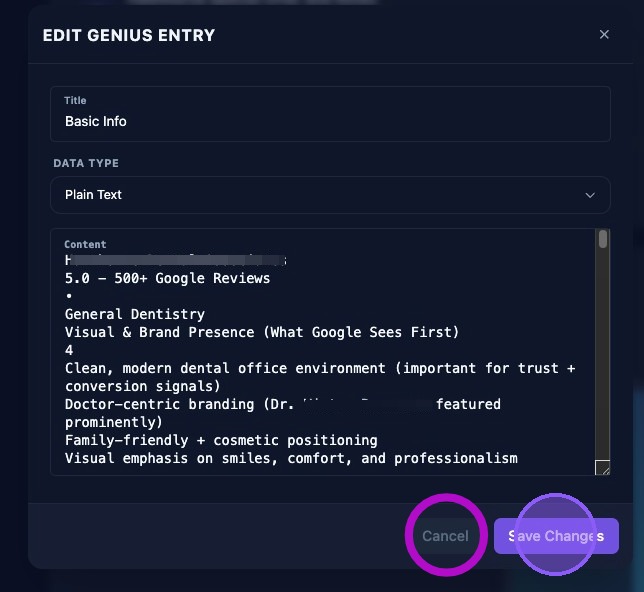Click the Title input field

coord(330,114)
